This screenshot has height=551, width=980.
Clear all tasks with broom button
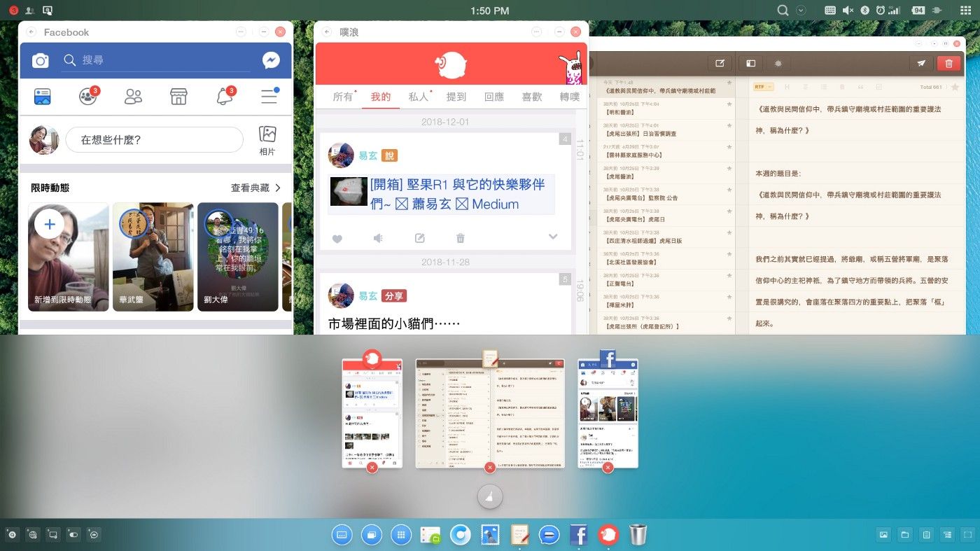point(489,496)
